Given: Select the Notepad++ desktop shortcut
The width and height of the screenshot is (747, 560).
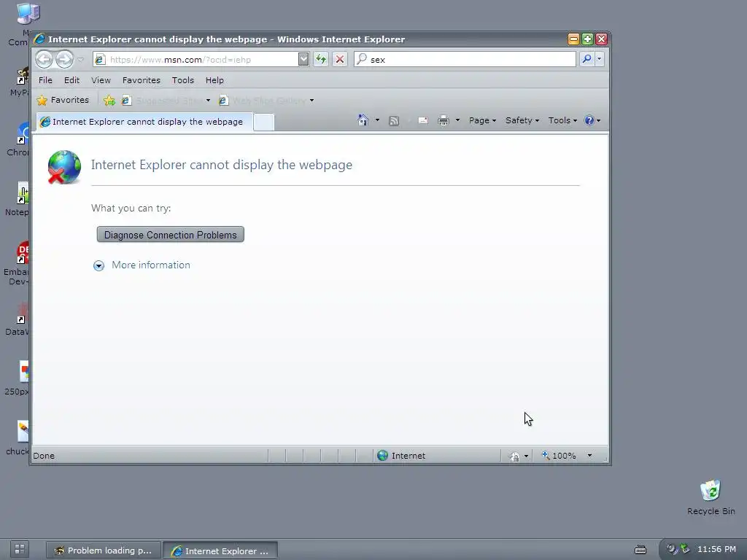Looking at the screenshot, I should coord(19,199).
